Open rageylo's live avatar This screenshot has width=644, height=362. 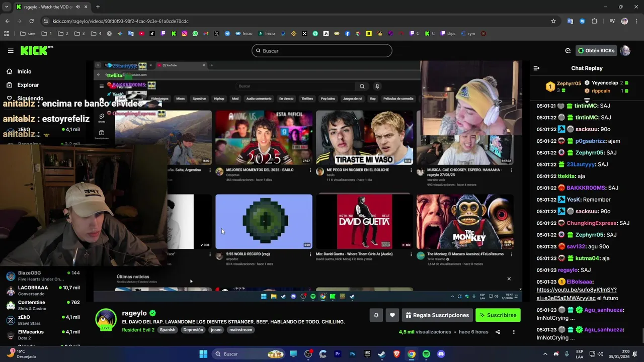[x=106, y=320]
